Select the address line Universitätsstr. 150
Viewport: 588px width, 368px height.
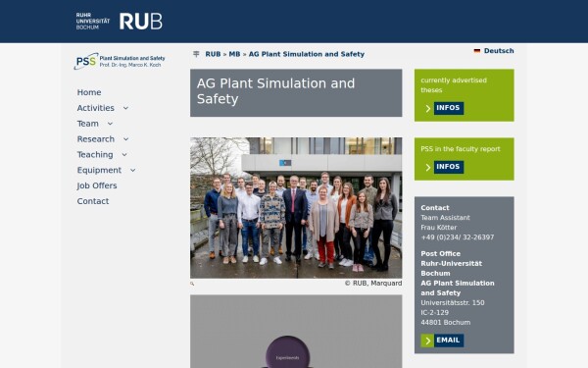point(452,302)
